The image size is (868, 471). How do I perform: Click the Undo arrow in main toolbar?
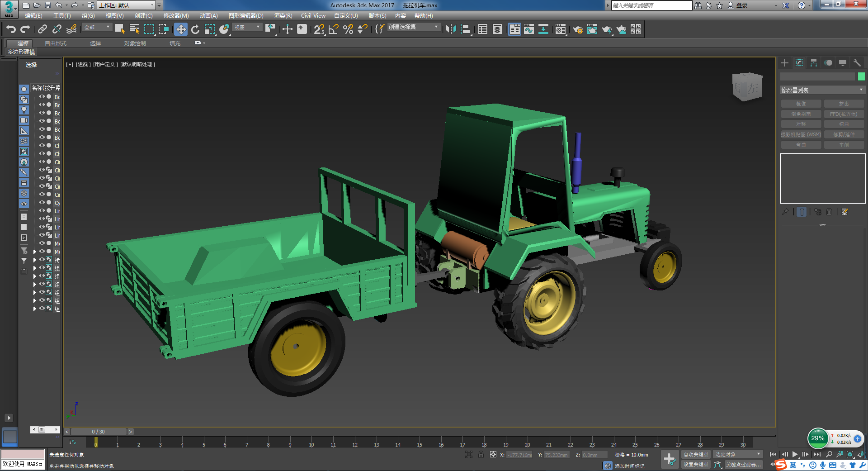(x=11, y=29)
